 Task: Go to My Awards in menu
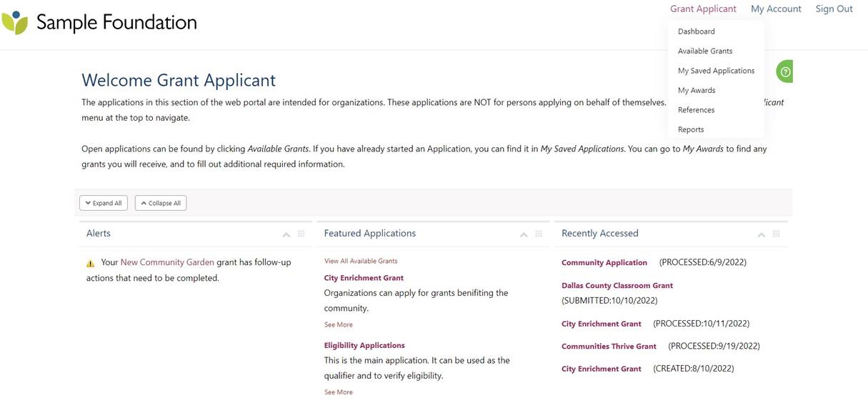pos(697,90)
